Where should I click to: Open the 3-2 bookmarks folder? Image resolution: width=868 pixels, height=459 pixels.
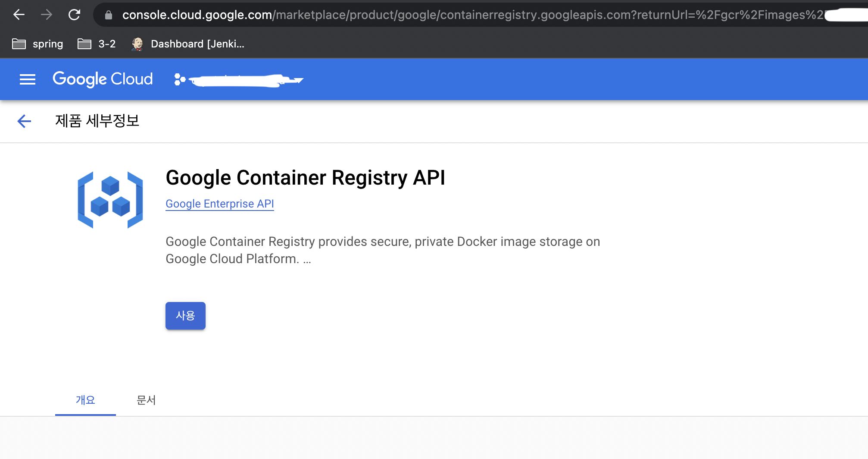point(96,44)
